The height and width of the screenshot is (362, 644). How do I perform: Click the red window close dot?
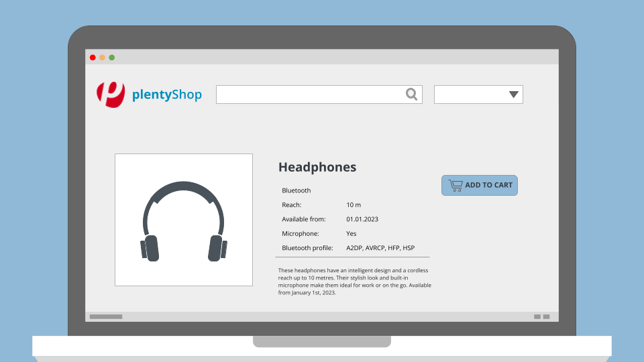point(93,58)
